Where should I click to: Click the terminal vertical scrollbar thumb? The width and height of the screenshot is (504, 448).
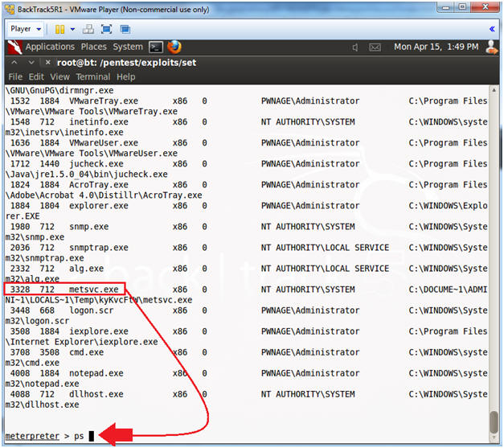494,422
